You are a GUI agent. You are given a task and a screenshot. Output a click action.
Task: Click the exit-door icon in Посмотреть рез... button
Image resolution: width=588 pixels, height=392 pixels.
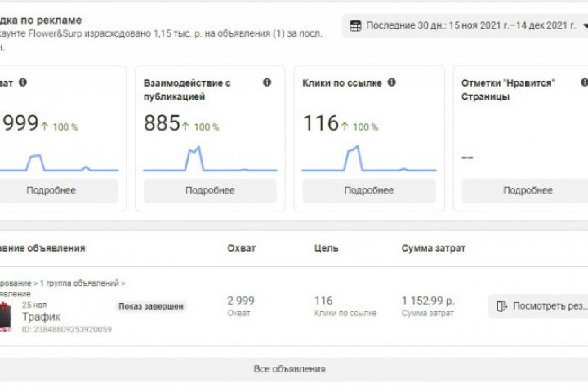pos(501,306)
